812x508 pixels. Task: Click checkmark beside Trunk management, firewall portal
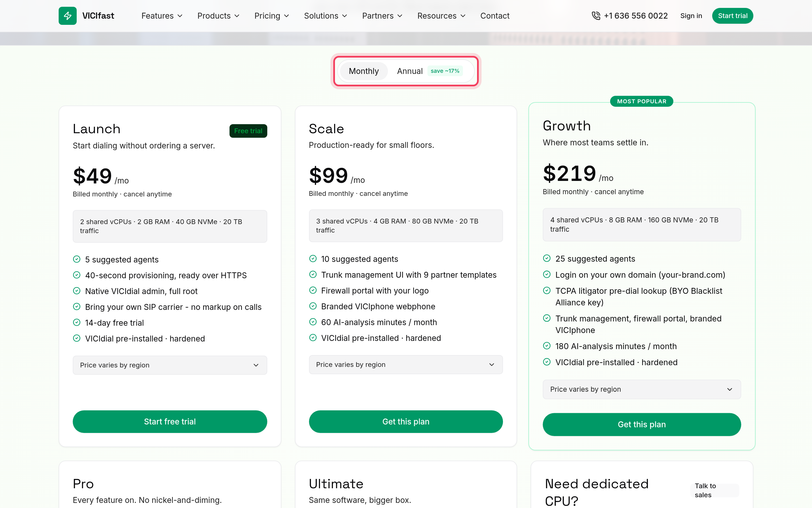pyautogui.click(x=547, y=318)
